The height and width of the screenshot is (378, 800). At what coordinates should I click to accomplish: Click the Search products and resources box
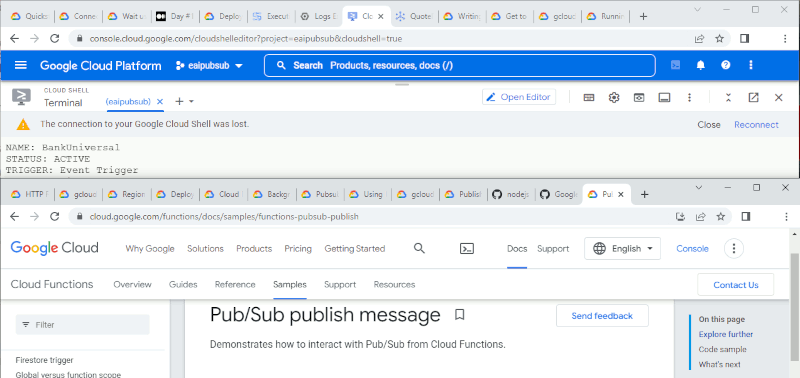coord(459,65)
